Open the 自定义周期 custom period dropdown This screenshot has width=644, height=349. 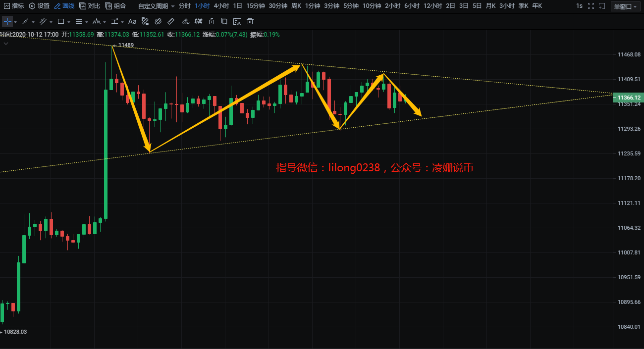156,6
